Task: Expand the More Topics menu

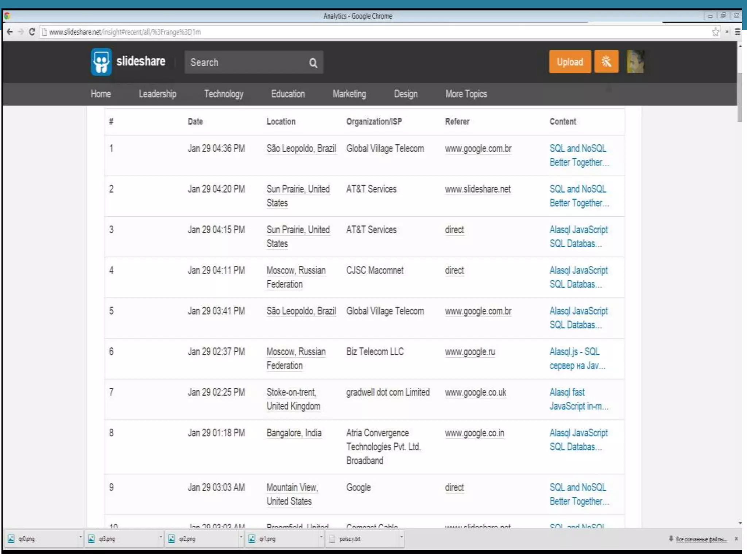Action: pyautogui.click(x=466, y=94)
